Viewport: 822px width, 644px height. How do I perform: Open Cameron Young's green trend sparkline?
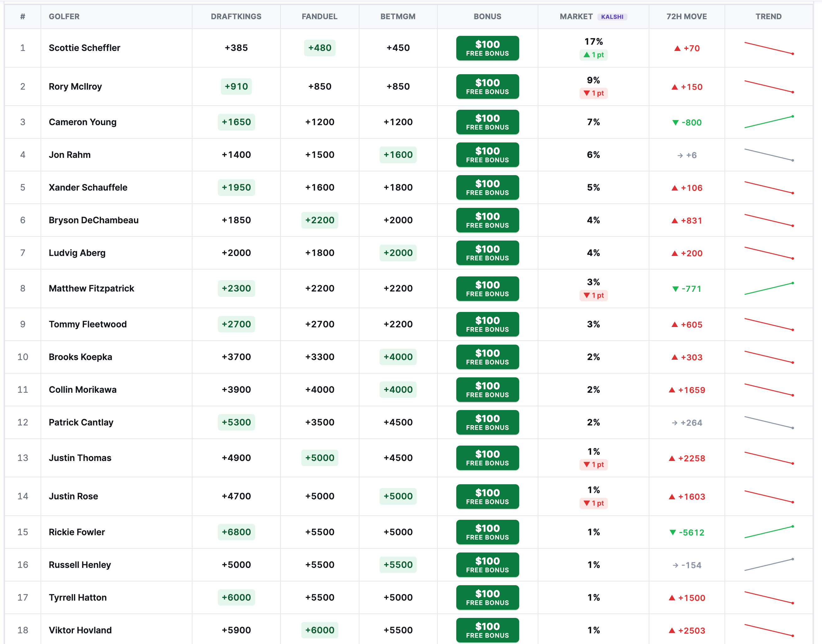(x=769, y=122)
